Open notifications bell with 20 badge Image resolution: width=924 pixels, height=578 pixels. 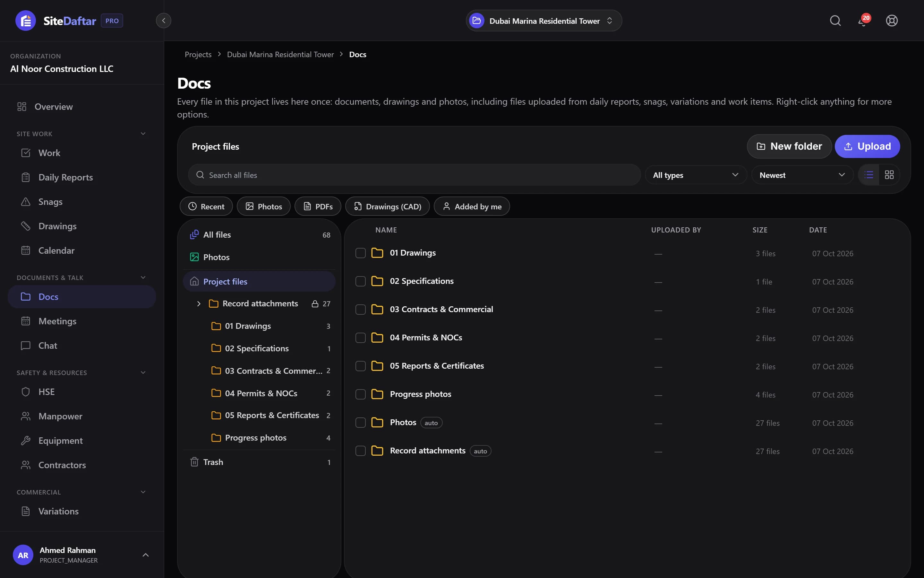click(x=863, y=21)
